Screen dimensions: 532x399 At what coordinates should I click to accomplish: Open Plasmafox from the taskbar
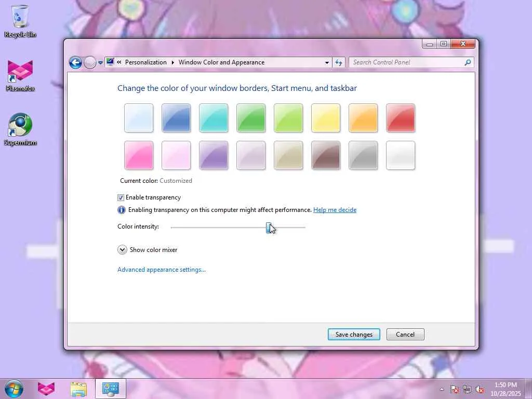pos(46,389)
